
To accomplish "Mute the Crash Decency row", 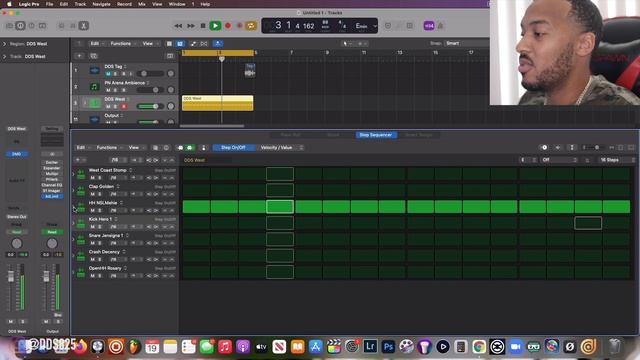I will tap(93, 260).
